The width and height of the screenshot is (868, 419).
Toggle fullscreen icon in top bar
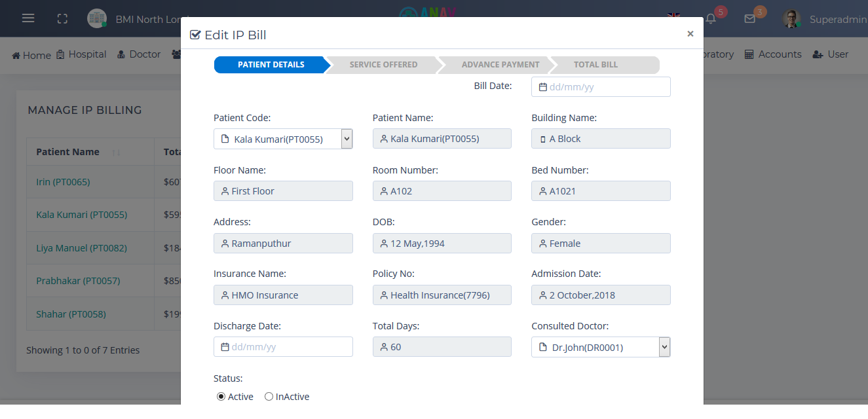tap(62, 19)
